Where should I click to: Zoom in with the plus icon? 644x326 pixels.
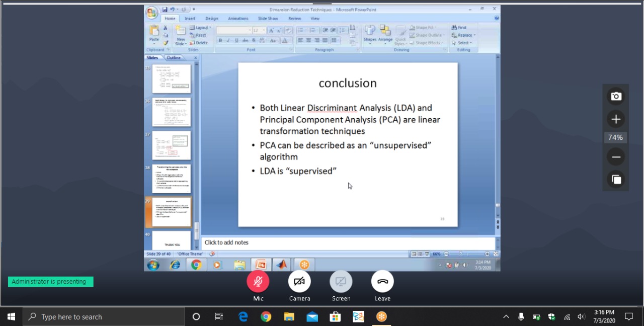point(616,119)
